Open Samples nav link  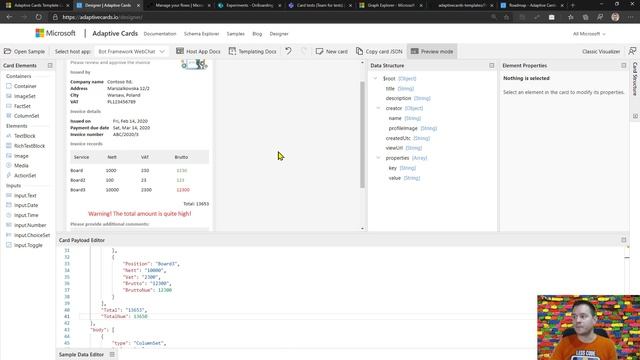(236, 34)
